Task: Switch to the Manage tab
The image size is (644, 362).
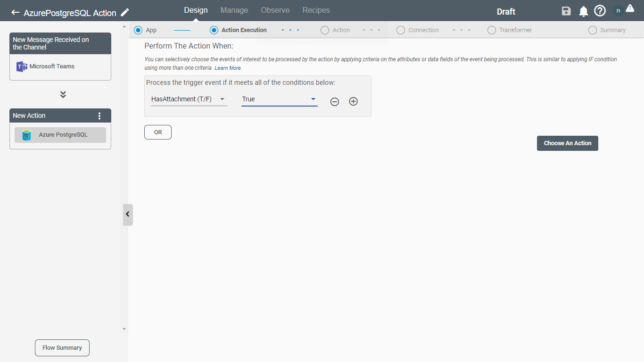Action: (x=234, y=10)
